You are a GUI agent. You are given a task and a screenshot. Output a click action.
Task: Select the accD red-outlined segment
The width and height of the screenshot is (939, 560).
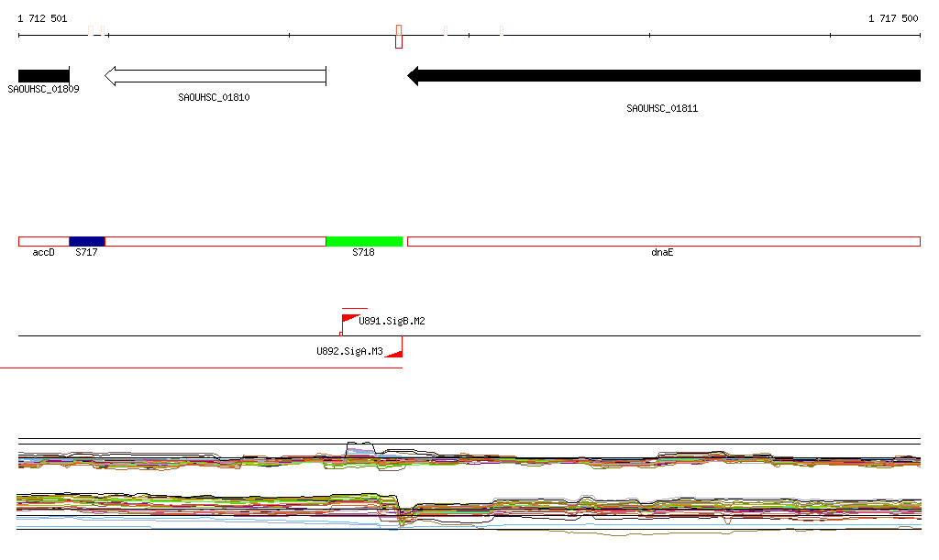(x=44, y=242)
